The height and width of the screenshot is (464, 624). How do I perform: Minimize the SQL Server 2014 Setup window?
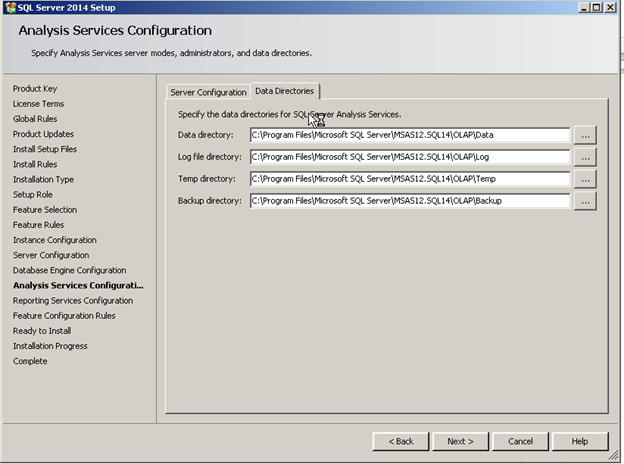(584, 8)
